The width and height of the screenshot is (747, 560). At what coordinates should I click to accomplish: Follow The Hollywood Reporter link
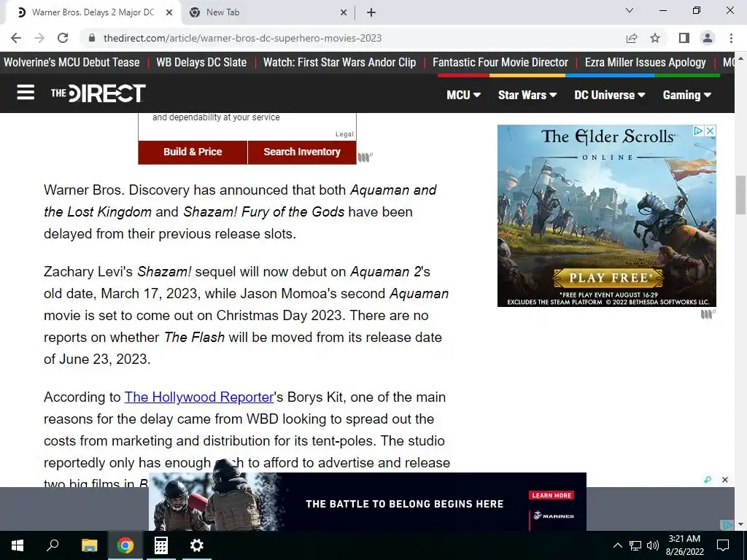click(x=199, y=397)
